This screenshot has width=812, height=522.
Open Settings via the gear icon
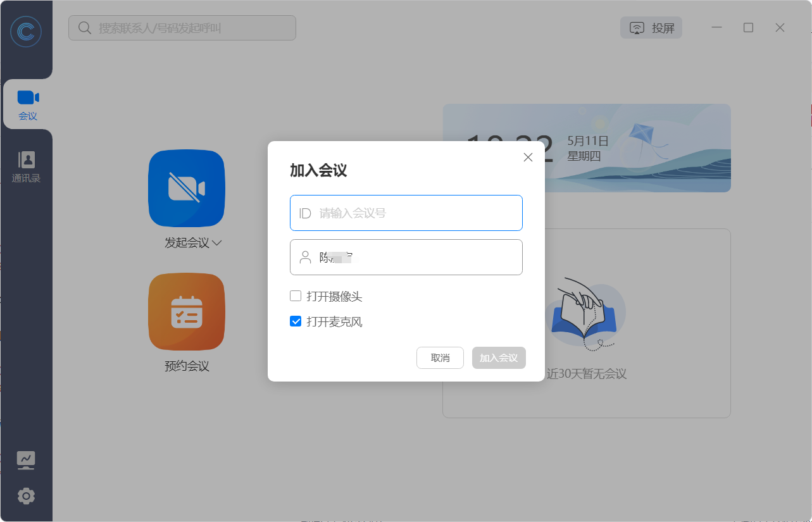click(26, 496)
